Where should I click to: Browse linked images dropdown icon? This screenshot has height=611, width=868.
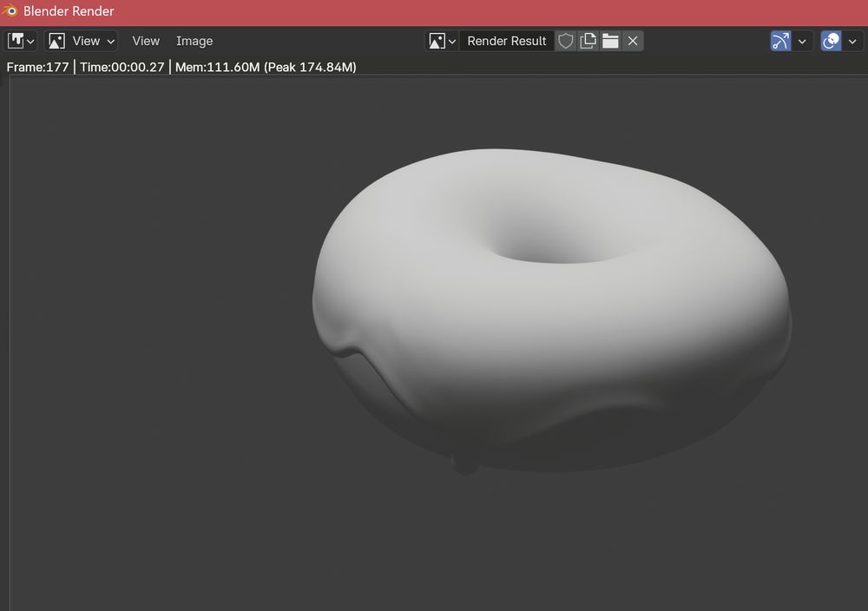pos(443,41)
